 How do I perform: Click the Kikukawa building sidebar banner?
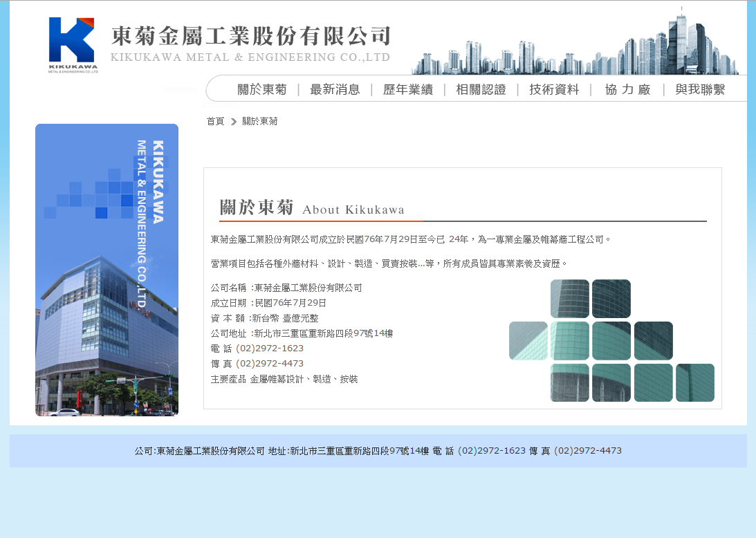pos(107,270)
